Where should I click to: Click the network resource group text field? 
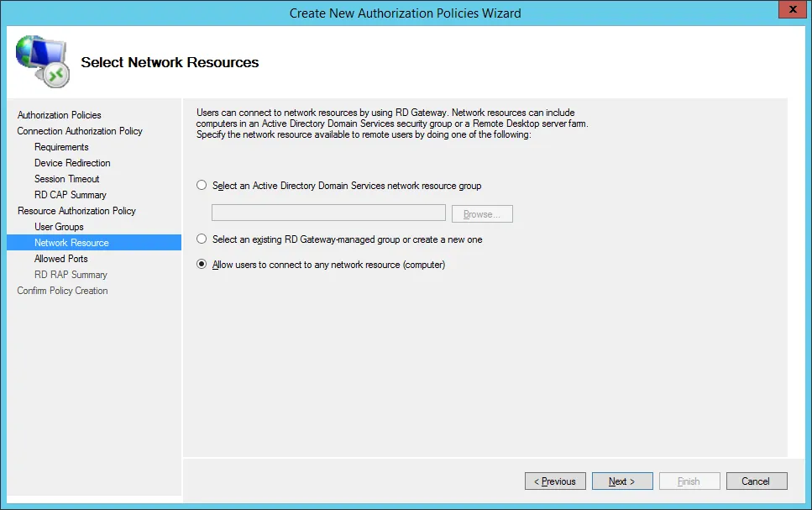tap(328, 213)
